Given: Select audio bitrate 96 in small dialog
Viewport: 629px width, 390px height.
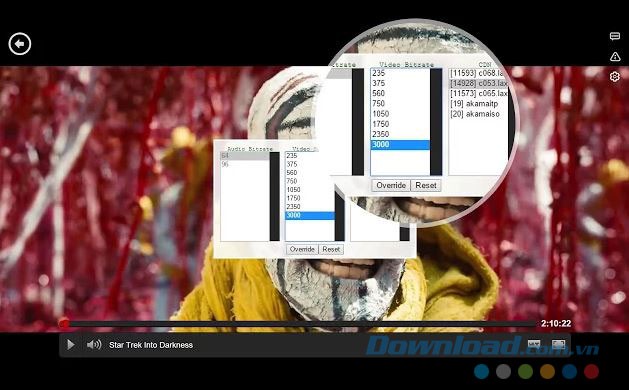Looking at the screenshot, I should 245,164.
